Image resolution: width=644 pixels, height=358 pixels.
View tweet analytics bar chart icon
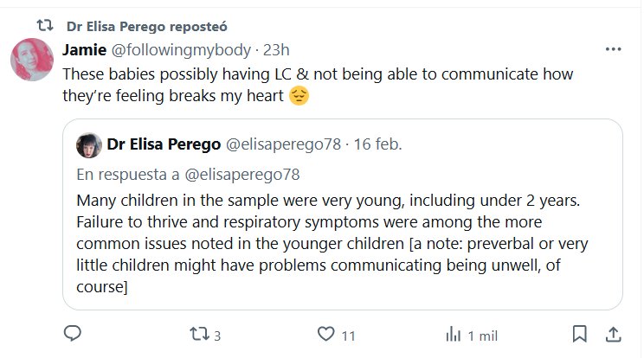coord(452,334)
